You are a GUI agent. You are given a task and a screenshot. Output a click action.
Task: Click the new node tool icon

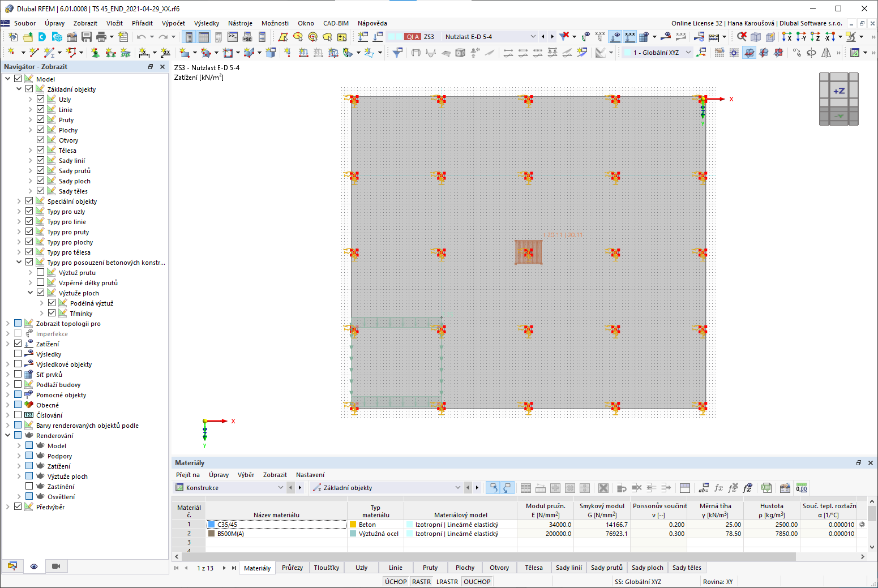11,53
